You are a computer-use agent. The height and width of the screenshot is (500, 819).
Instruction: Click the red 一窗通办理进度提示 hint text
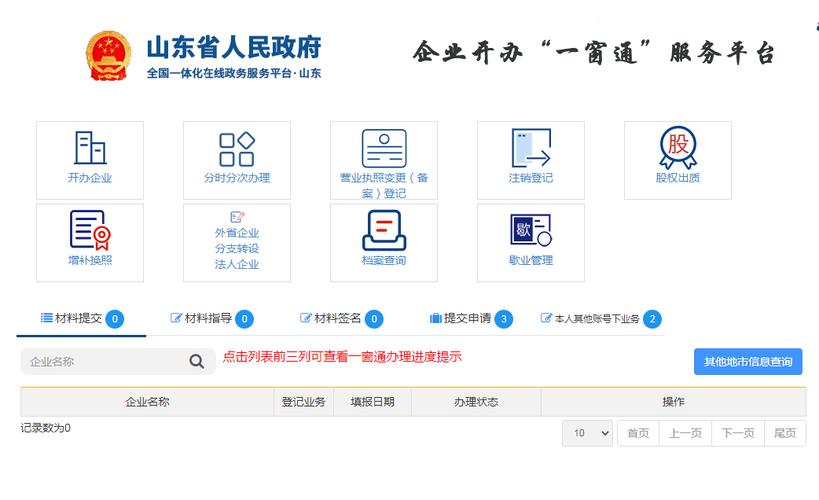(342, 357)
